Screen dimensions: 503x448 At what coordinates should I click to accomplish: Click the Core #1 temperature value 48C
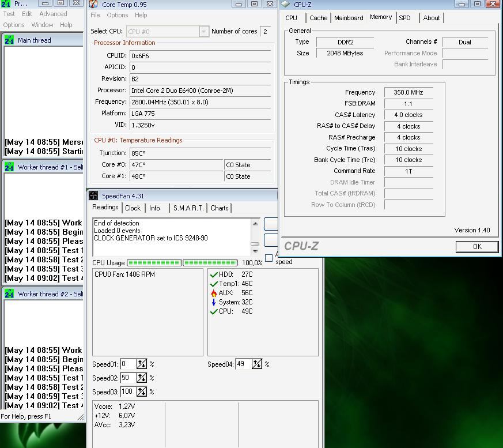[176, 176]
